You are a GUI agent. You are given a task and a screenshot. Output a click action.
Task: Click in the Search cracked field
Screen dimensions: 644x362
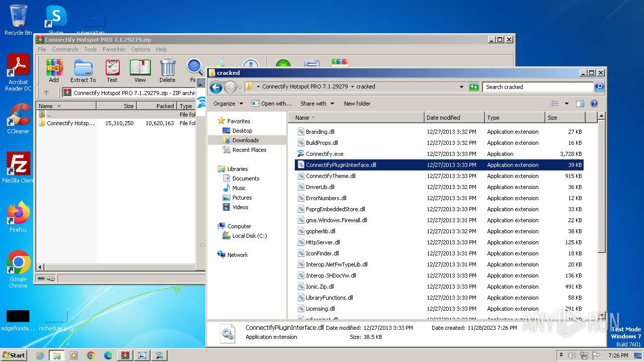click(538, 87)
